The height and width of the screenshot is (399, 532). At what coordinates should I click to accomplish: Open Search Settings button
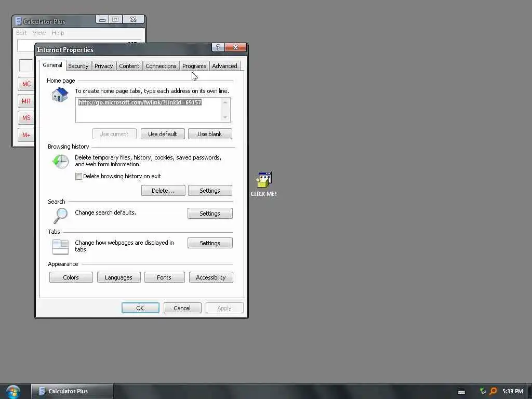[210, 214]
